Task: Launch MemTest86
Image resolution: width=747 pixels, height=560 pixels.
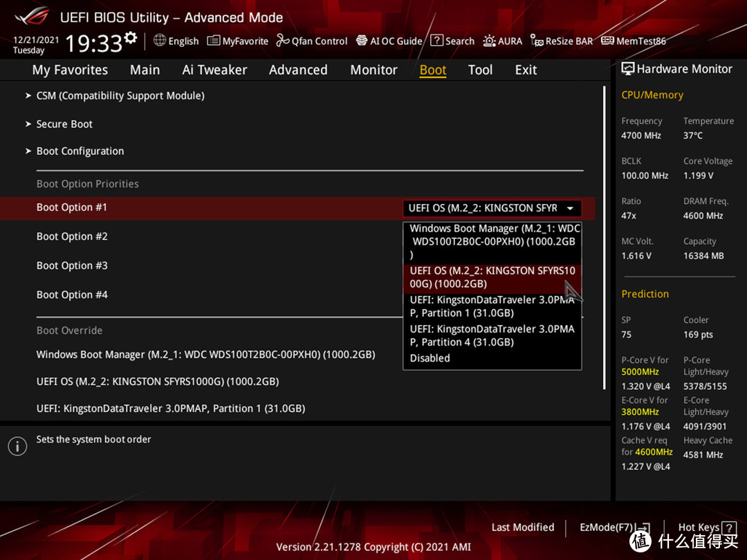Action: point(634,41)
